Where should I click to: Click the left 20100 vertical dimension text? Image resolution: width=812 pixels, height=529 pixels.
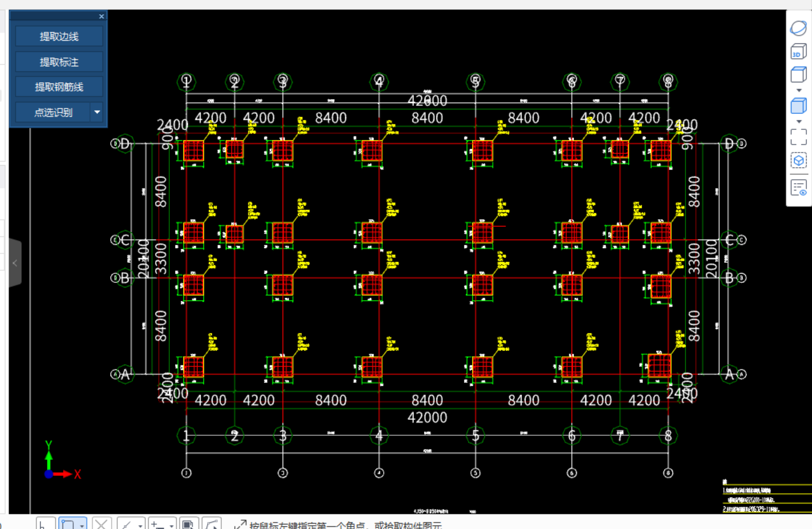pos(143,258)
